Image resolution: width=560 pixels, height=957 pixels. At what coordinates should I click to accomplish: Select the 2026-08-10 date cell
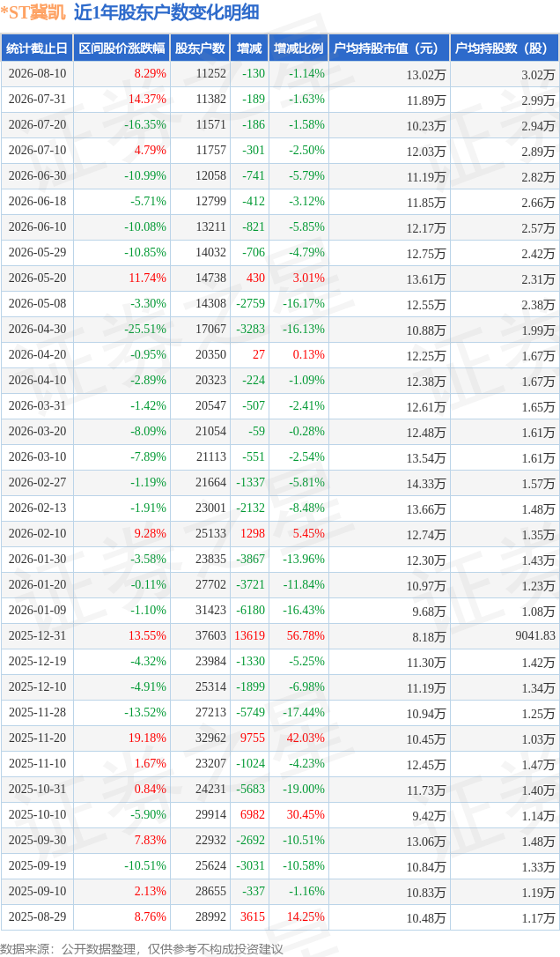(37, 74)
